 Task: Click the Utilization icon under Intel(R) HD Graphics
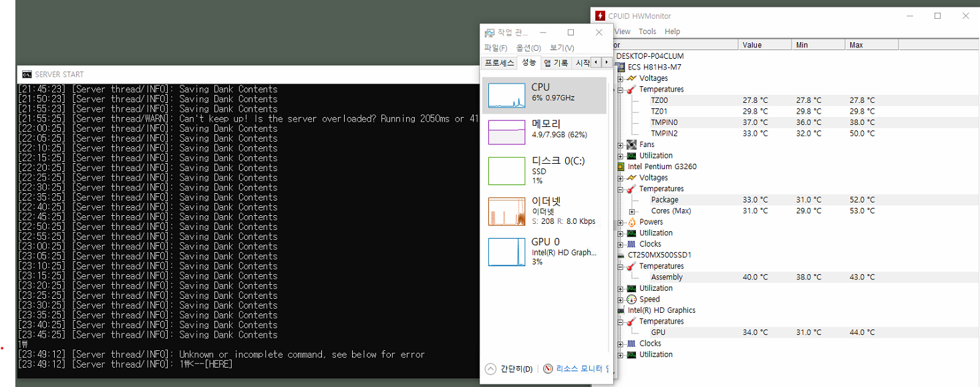(x=631, y=354)
